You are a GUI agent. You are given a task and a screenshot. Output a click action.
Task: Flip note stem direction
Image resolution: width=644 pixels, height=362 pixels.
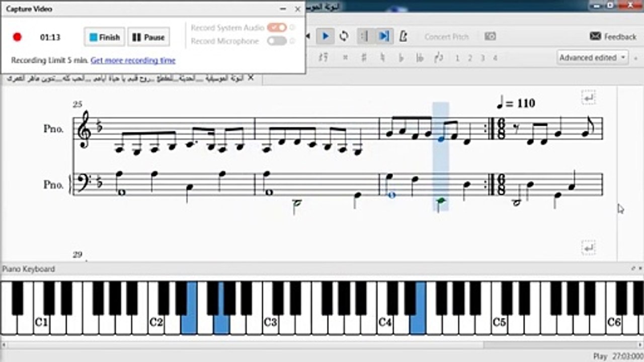pos(439,58)
